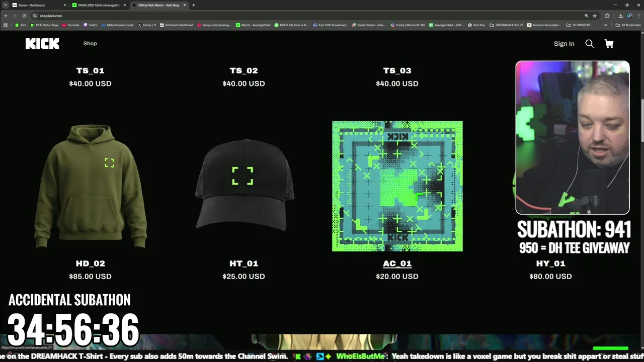
Task: Open the KICK Status Page bookmark
Action: pyautogui.click(x=44, y=25)
